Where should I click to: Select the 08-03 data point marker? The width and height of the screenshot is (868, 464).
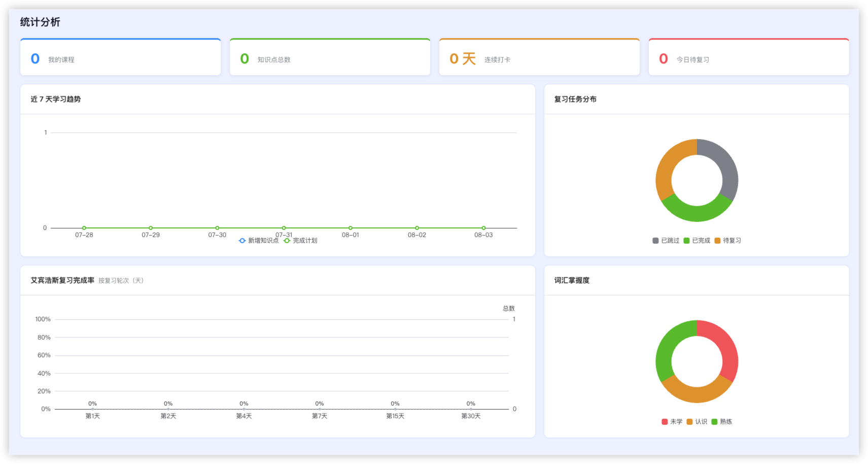483,228
